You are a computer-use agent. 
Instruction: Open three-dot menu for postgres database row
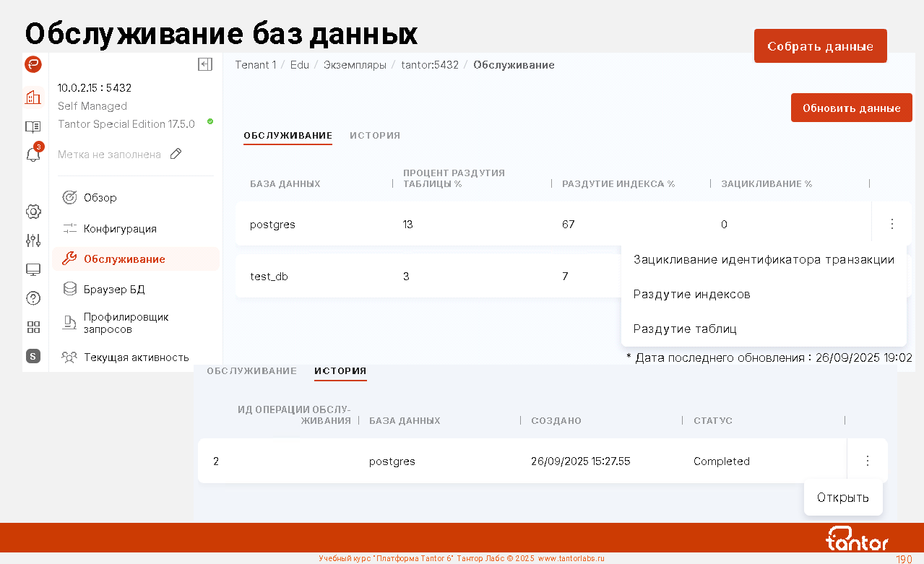891,224
